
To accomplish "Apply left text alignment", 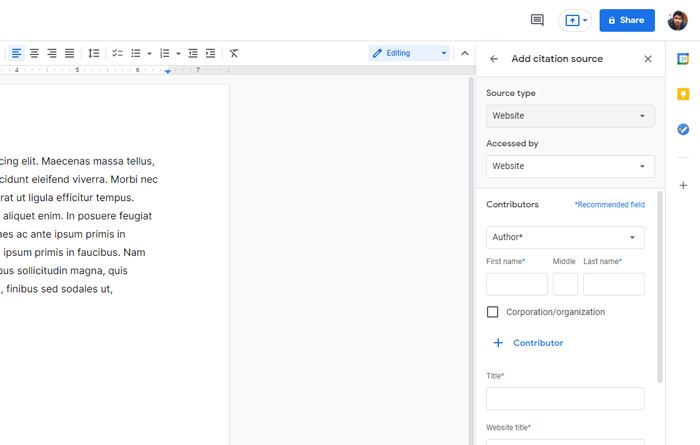I will (17, 53).
